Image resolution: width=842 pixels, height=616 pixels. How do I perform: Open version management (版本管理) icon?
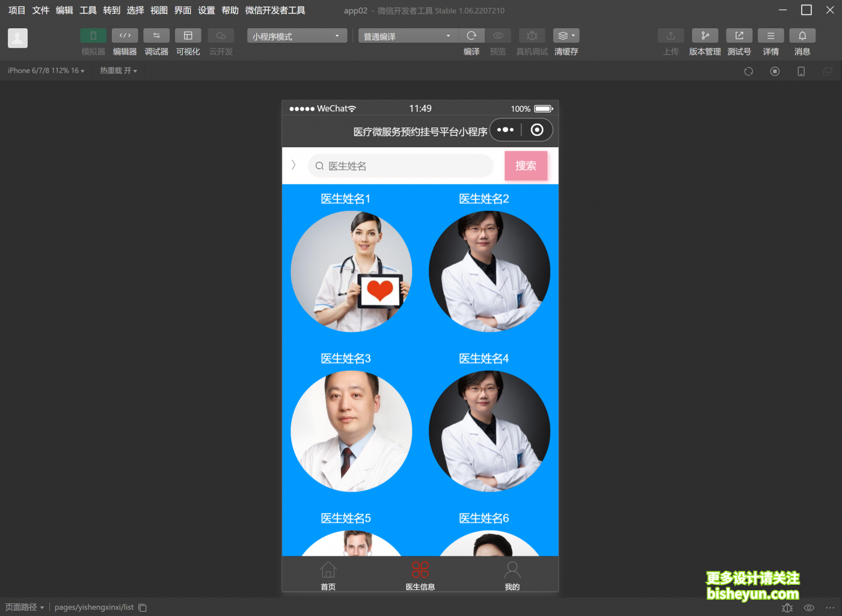[705, 35]
